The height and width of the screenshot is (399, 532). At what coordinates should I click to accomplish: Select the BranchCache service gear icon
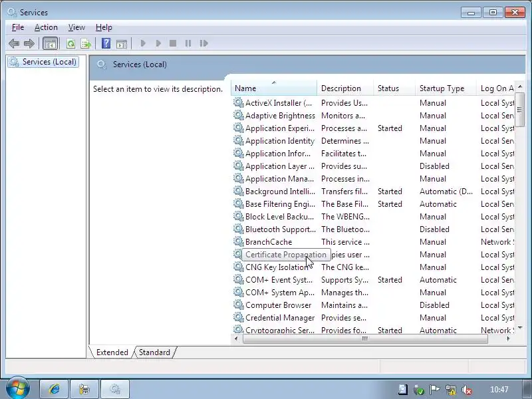(x=239, y=241)
